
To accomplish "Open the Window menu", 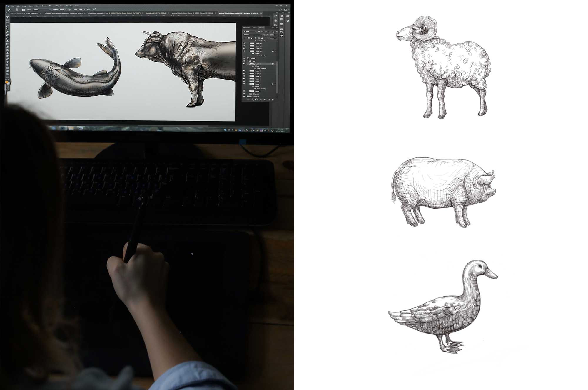I will pos(69,6).
